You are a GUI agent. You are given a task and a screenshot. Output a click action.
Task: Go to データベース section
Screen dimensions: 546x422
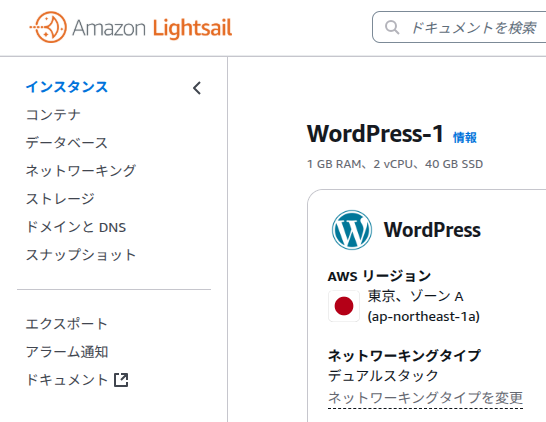(67, 143)
